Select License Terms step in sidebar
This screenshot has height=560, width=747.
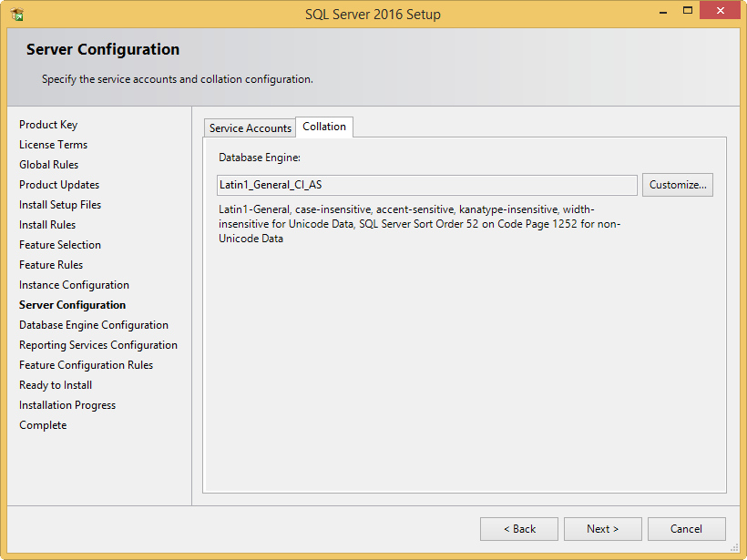(x=54, y=145)
